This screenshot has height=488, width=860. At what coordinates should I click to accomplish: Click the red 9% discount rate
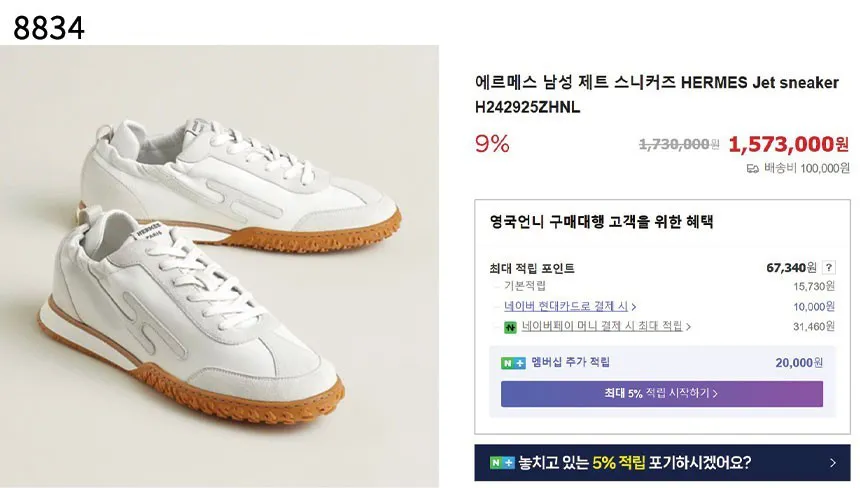coord(492,144)
